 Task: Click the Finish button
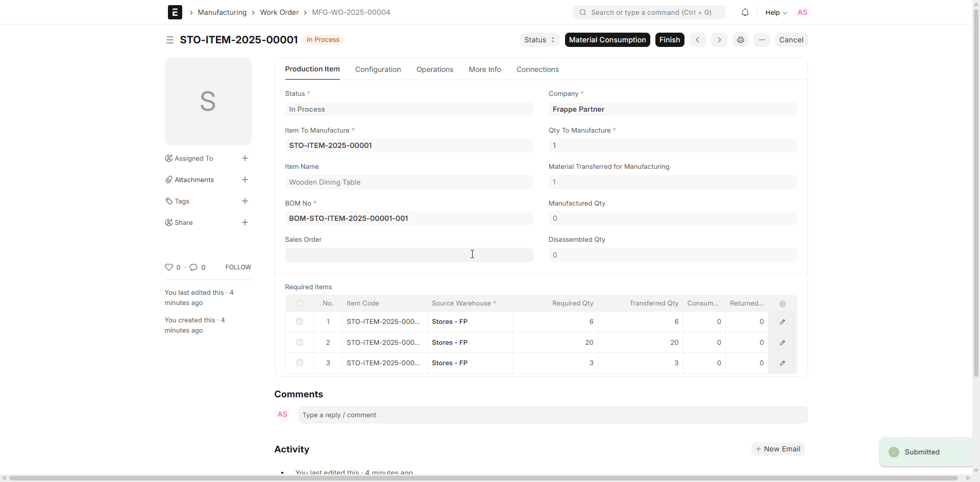point(669,40)
